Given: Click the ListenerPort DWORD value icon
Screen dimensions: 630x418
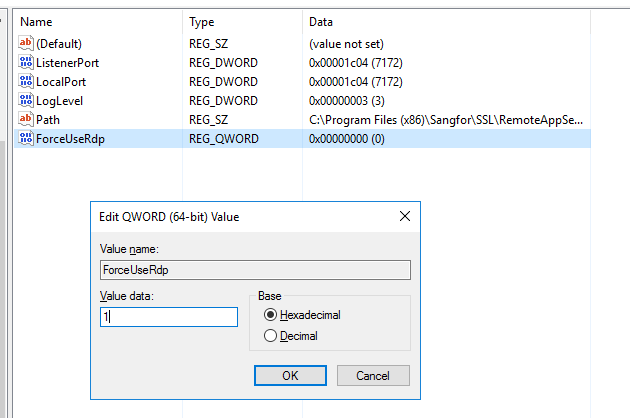Looking at the screenshot, I should [x=26, y=63].
